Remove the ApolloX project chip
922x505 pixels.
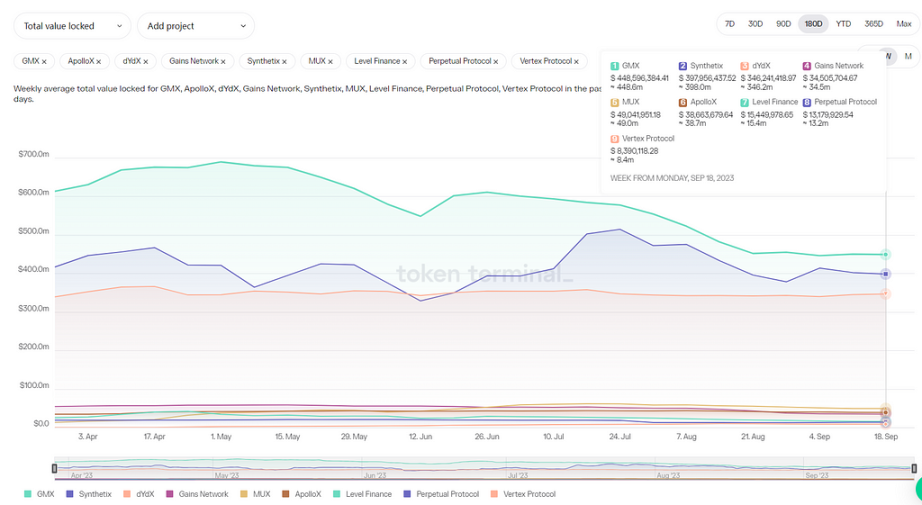(x=99, y=62)
